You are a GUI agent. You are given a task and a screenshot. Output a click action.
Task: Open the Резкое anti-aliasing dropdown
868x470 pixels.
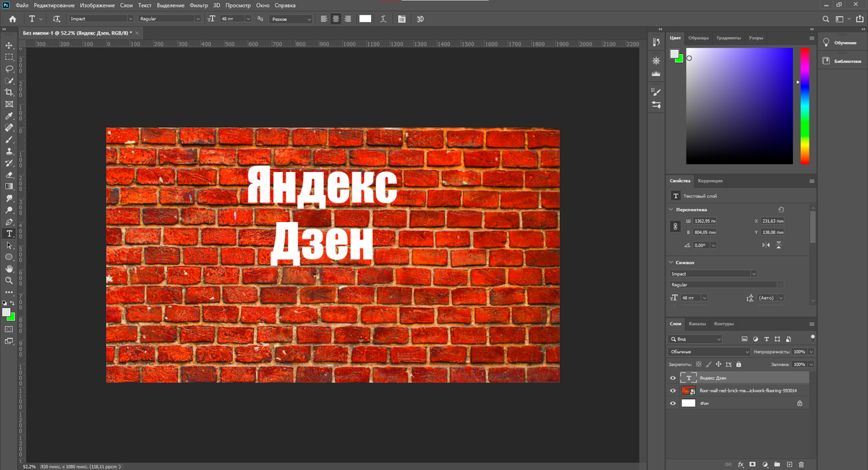pyautogui.click(x=292, y=19)
